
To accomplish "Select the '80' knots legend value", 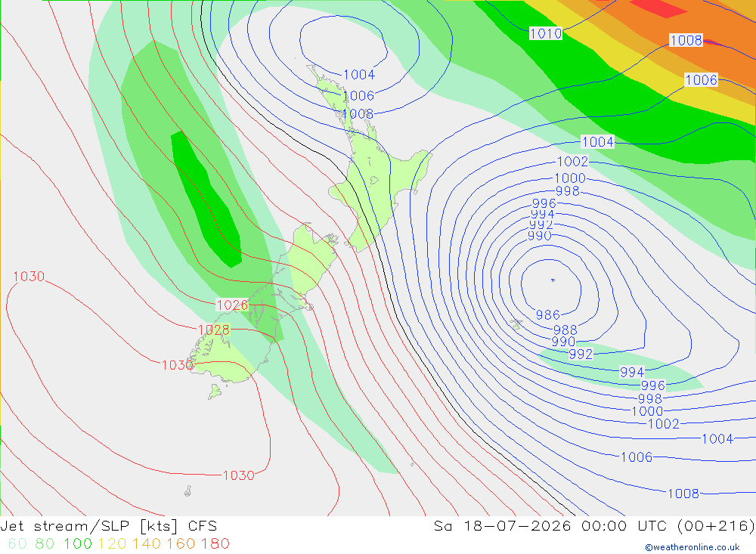I will [x=45, y=544].
